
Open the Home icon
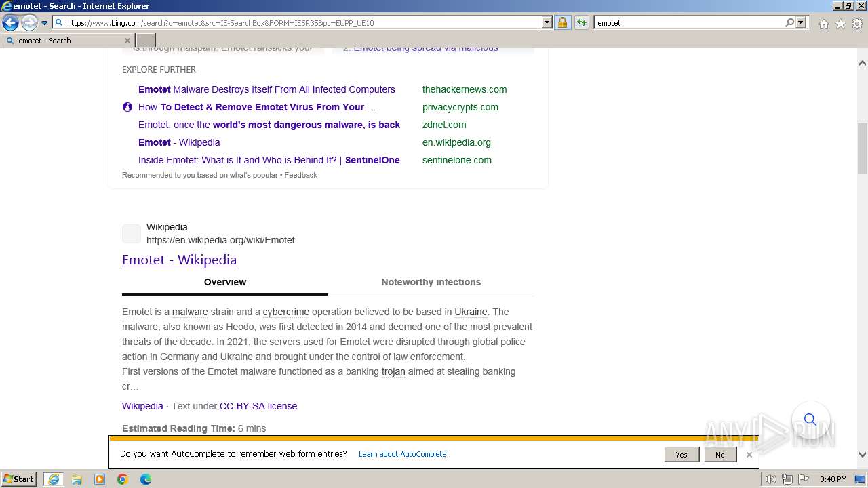(x=823, y=24)
